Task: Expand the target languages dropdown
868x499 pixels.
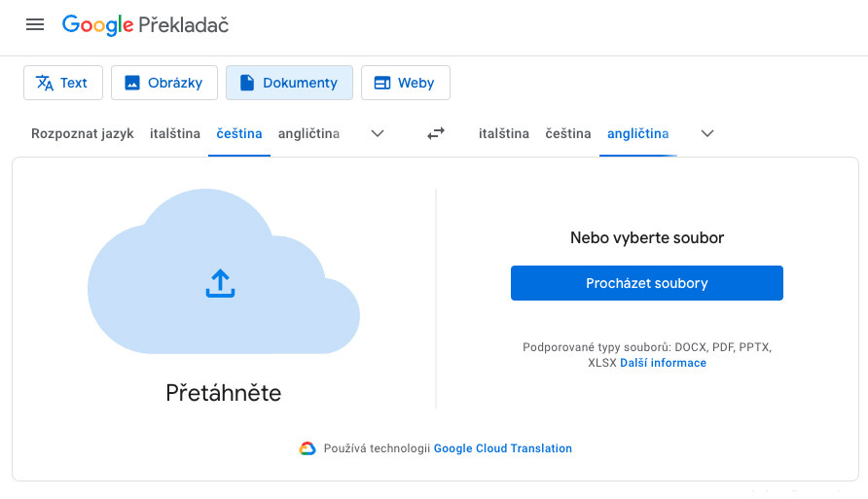Action: (x=706, y=133)
